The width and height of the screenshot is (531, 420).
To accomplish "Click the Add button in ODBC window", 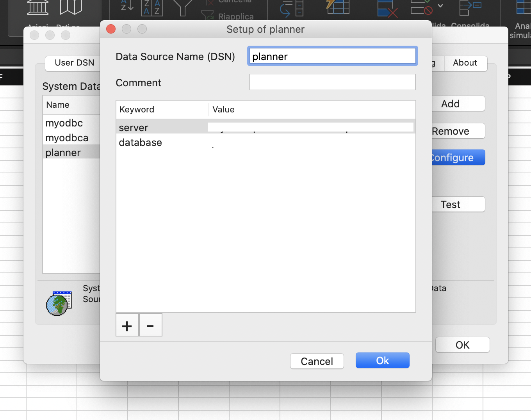I will tap(458, 104).
